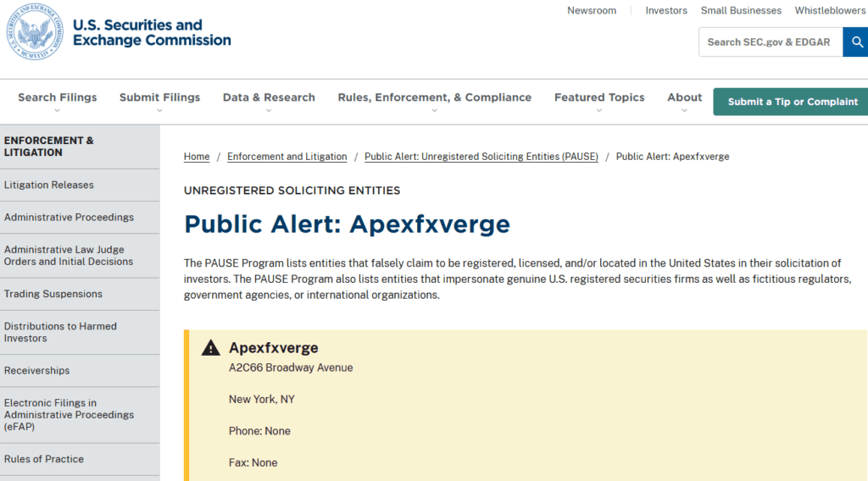Expand the Featured Topics chevron
The image size is (868, 481).
point(599,111)
